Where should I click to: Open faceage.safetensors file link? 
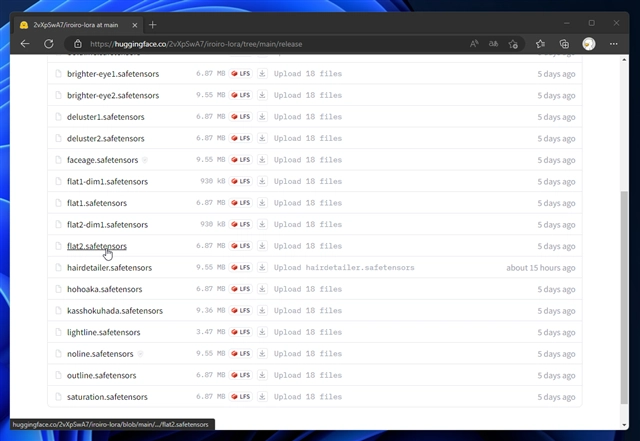point(102,160)
